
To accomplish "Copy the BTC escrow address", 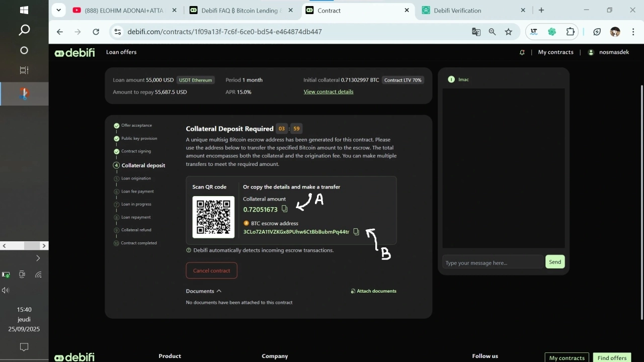I will [x=356, y=232].
